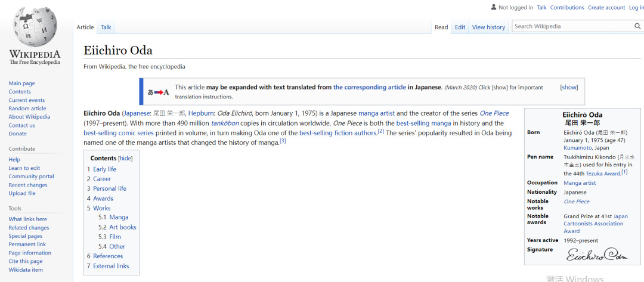Open the best-selling comic series link
Viewport: 644px width, 282px height.
click(x=119, y=133)
